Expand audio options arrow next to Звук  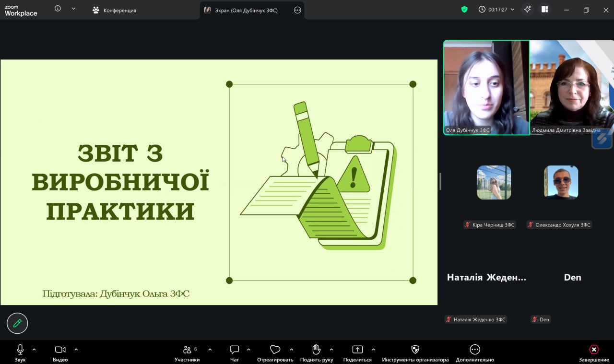(x=34, y=350)
